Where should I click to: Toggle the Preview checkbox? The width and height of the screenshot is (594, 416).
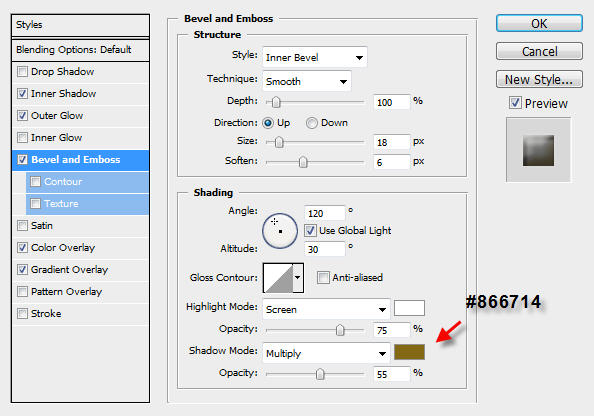click(515, 103)
